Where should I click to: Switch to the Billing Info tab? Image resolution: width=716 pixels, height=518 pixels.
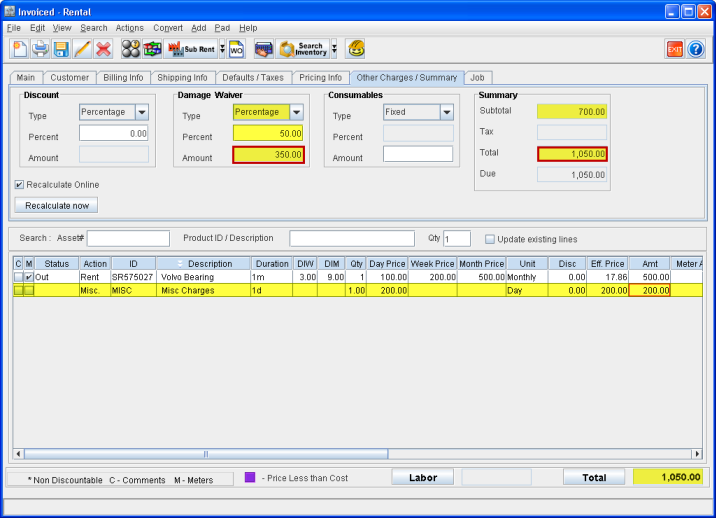[123, 78]
